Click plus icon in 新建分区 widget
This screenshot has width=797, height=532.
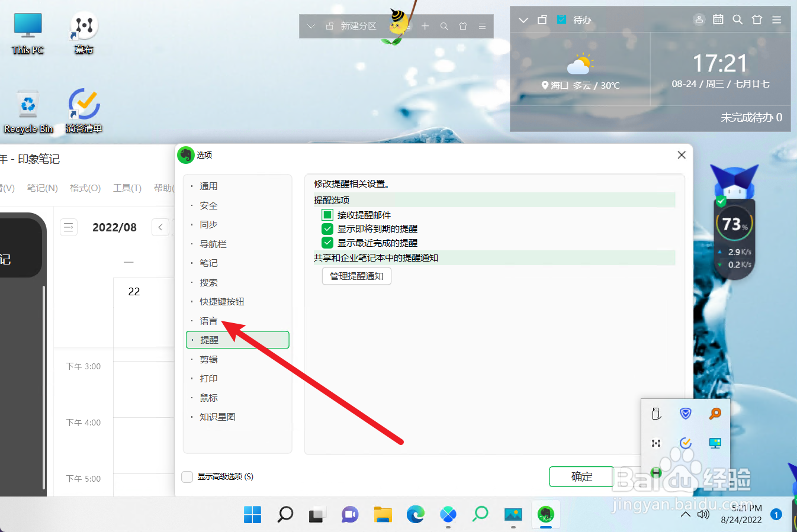(425, 26)
